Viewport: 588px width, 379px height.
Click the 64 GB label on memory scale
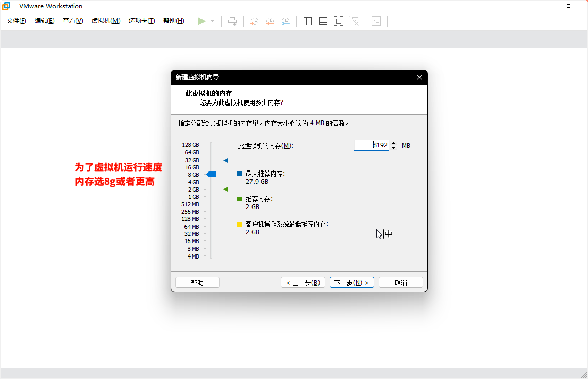point(192,152)
